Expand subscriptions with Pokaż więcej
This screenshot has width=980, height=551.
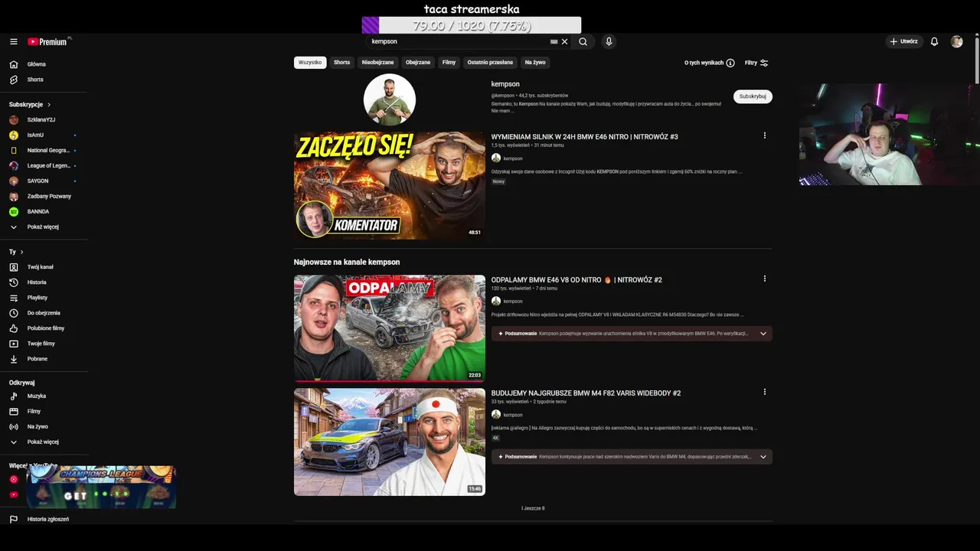[x=44, y=227]
